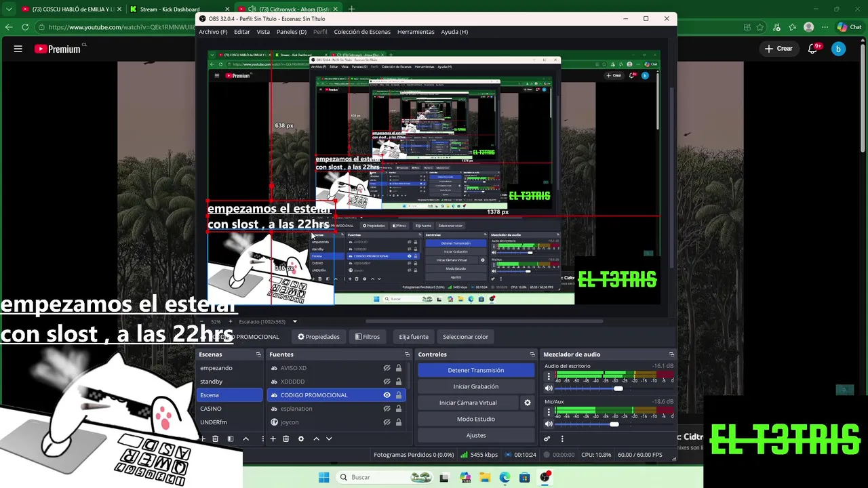This screenshot has width=868, height=488.
Task: Open the Herramientas menu
Action: 416,32
